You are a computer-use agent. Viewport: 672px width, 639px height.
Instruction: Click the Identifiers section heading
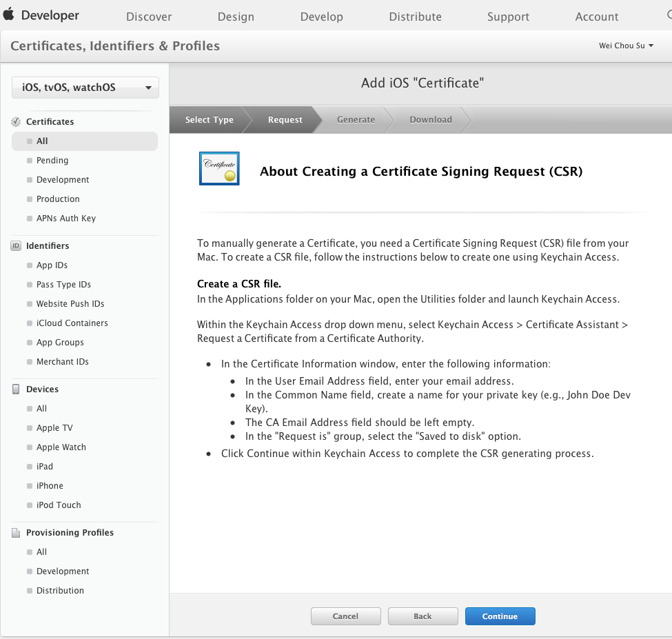pyautogui.click(x=48, y=245)
